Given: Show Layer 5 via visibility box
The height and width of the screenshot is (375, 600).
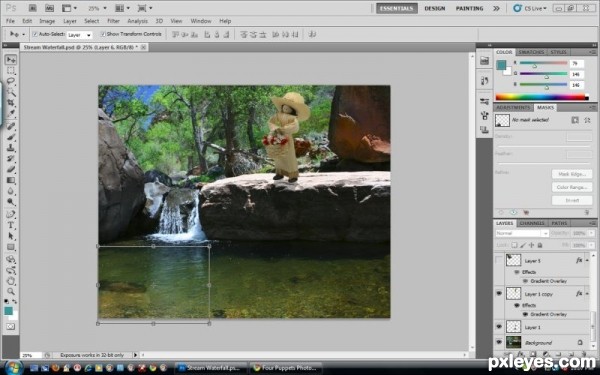Looking at the screenshot, I should (x=499, y=260).
